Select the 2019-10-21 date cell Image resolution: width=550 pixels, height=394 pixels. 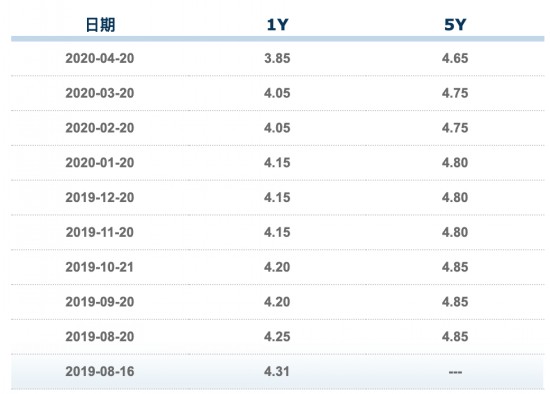(x=100, y=267)
